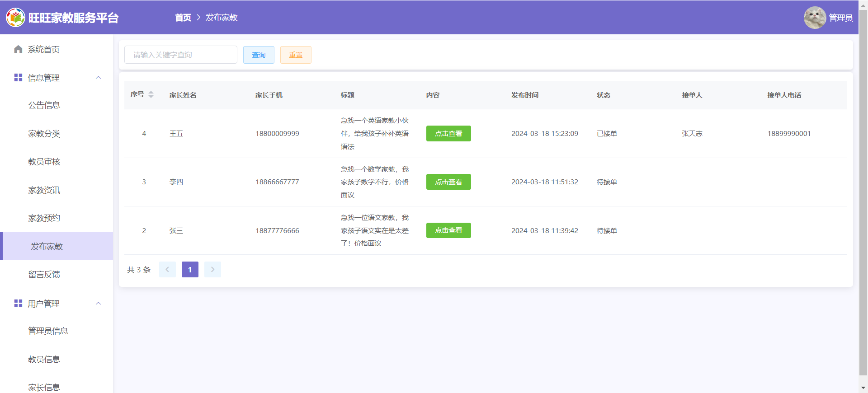The height and width of the screenshot is (393, 868).
Task: Click the 接单人电话 column header
Action: click(x=784, y=95)
